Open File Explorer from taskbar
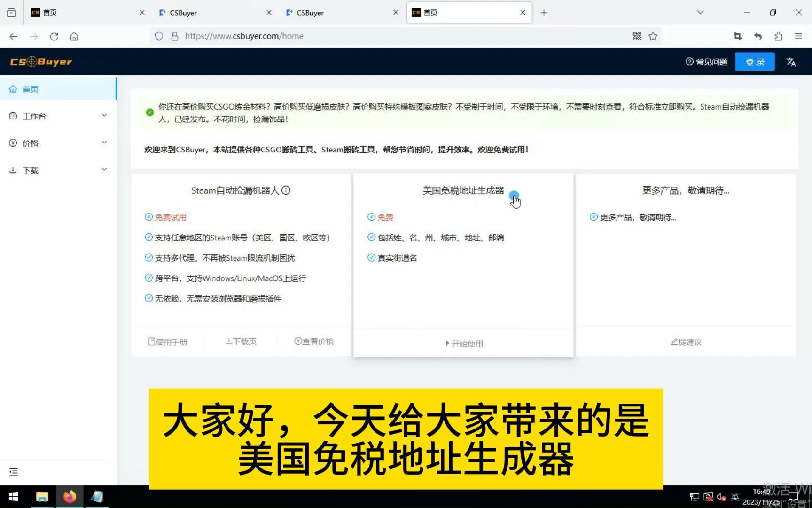 42,497
